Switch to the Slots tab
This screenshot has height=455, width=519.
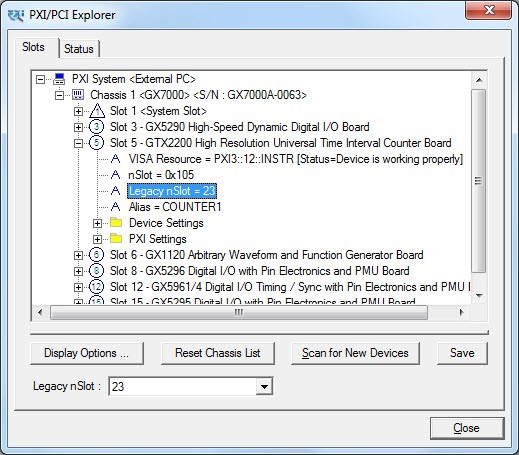[x=33, y=47]
